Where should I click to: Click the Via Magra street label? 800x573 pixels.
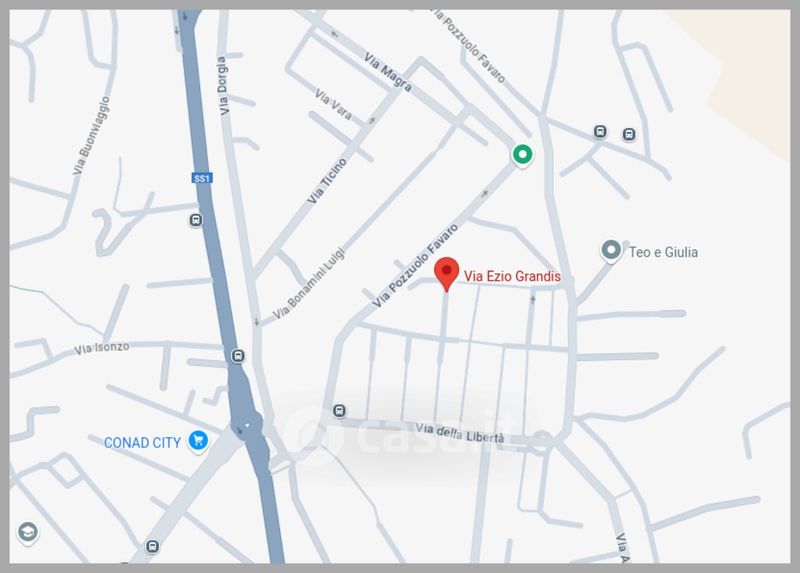pos(388,72)
